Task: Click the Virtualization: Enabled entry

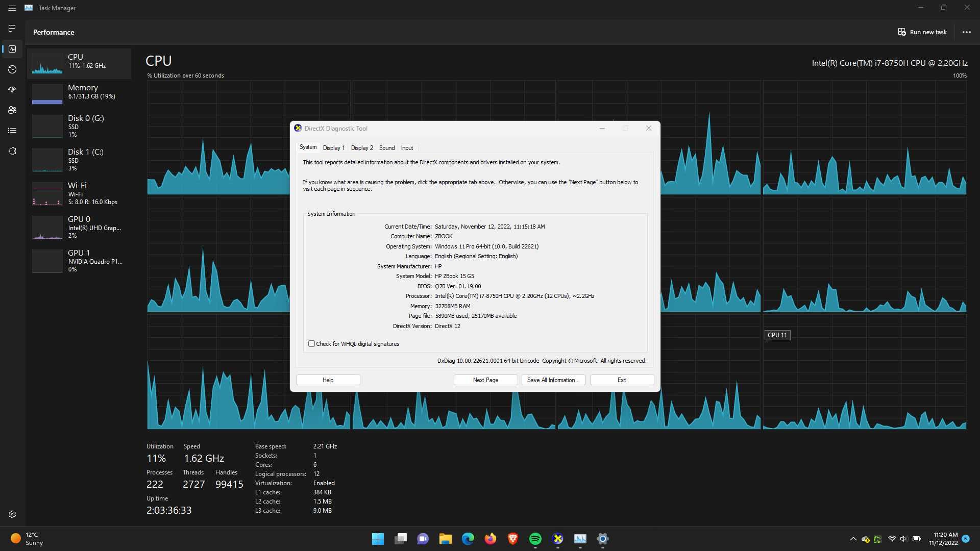Action: coord(295,483)
